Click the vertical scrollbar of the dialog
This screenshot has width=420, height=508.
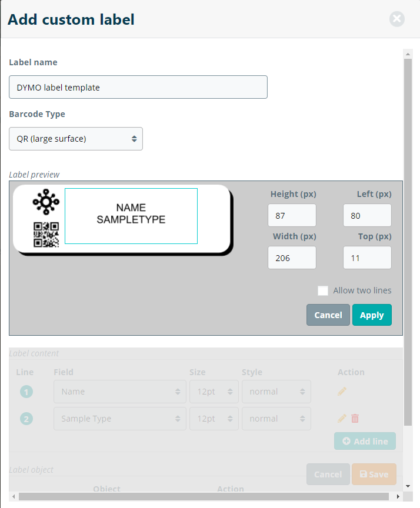click(x=408, y=235)
